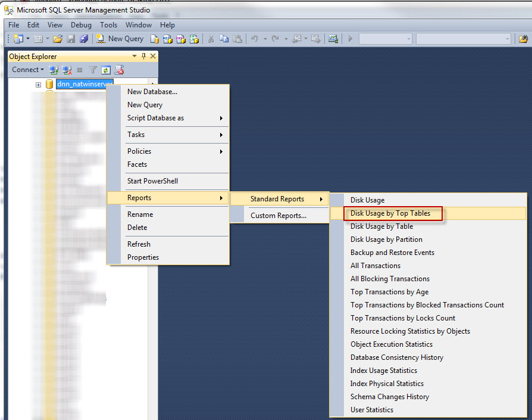This screenshot has width=532, height=420.
Task: Toggle auto-hide on Object Explorer pane
Action: 143,56
